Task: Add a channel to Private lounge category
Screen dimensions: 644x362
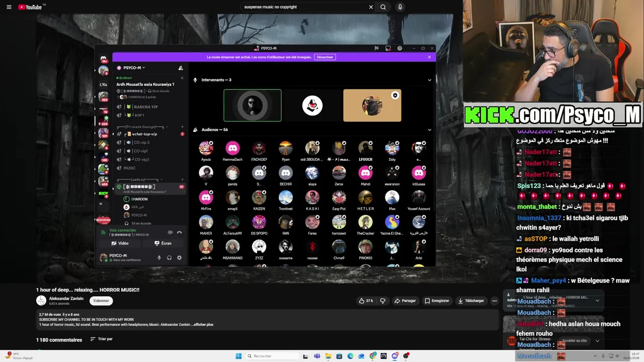Action: coord(182,127)
